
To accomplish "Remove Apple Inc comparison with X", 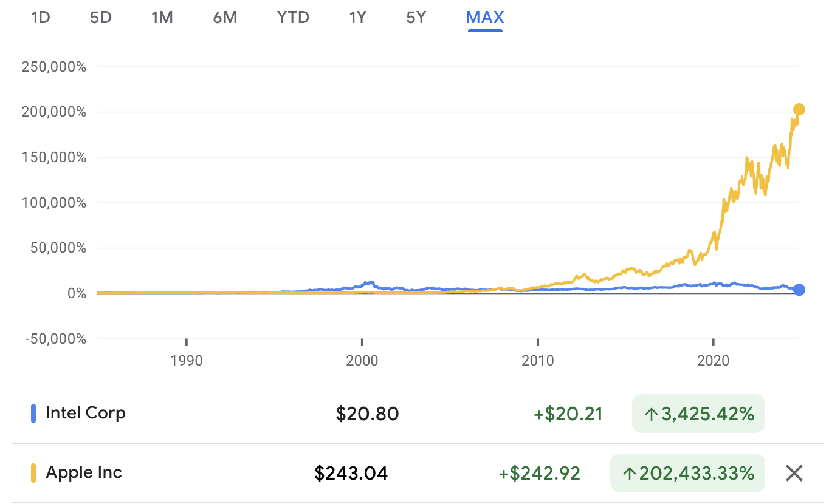I will (x=794, y=472).
